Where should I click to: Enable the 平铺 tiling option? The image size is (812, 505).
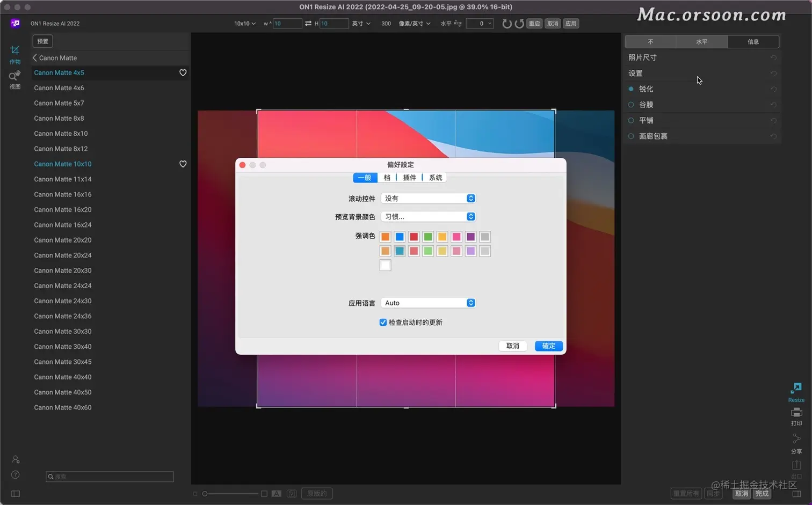(631, 120)
